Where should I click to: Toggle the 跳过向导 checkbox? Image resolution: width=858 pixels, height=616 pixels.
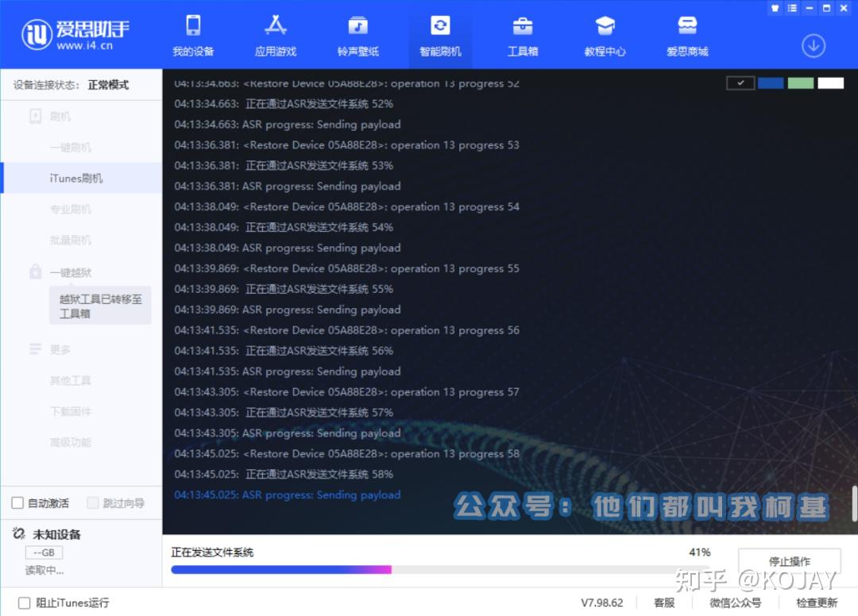click(x=93, y=502)
